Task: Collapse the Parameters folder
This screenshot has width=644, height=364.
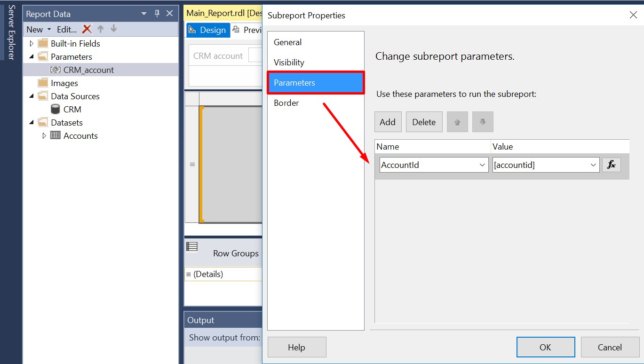Action: pyautogui.click(x=32, y=56)
